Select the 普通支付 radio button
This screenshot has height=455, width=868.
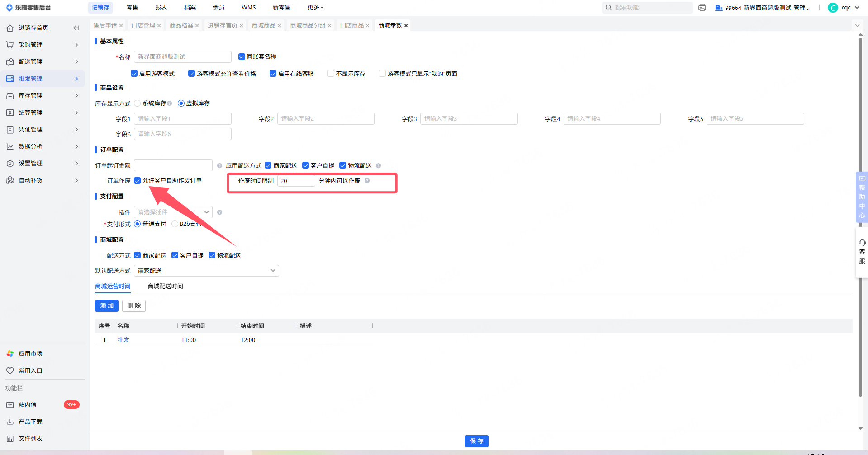(x=137, y=224)
